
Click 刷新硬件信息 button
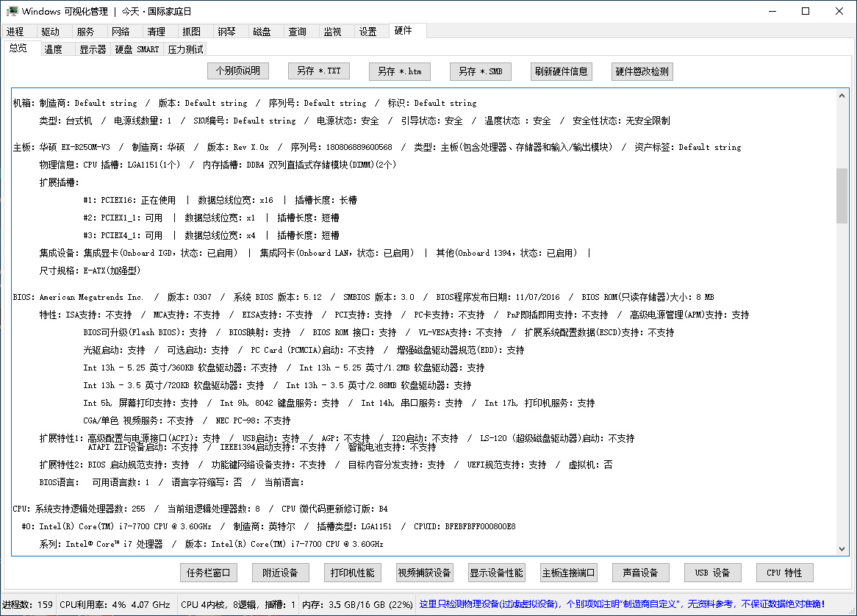pos(562,71)
